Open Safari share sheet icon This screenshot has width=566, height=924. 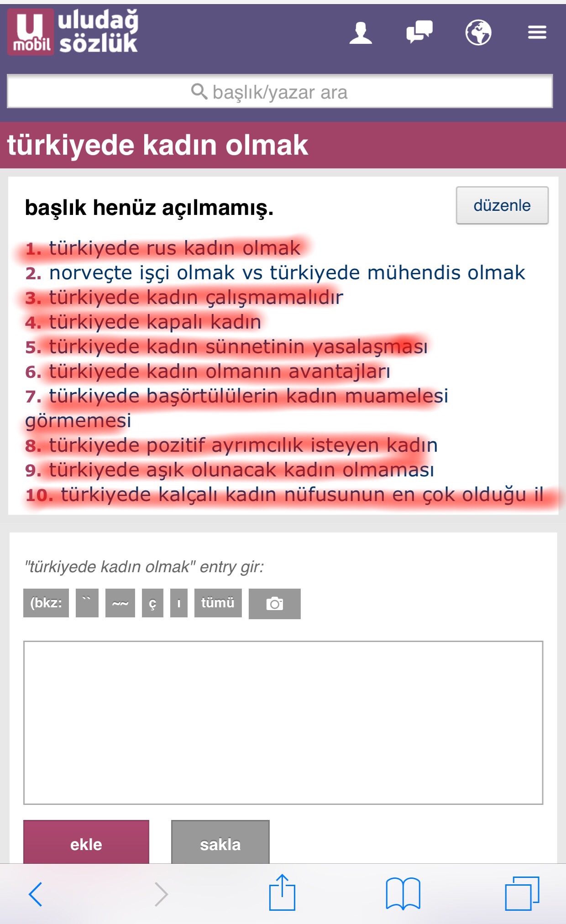[282, 892]
